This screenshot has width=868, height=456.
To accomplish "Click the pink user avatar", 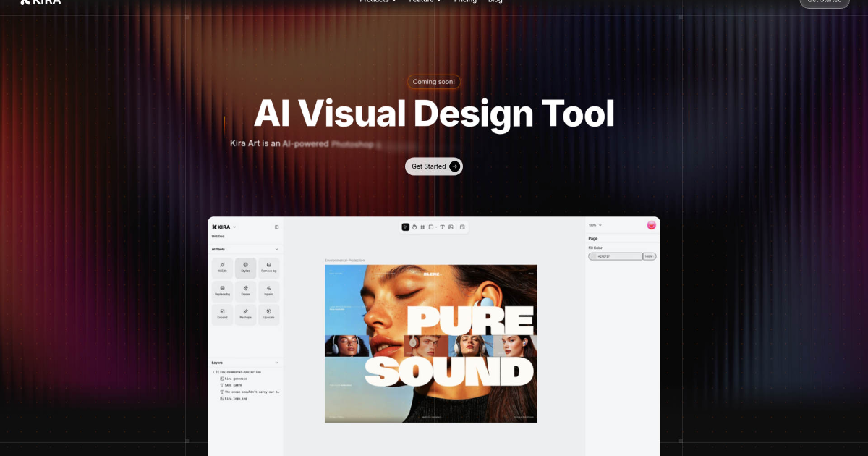I will click(x=651, y=225).
